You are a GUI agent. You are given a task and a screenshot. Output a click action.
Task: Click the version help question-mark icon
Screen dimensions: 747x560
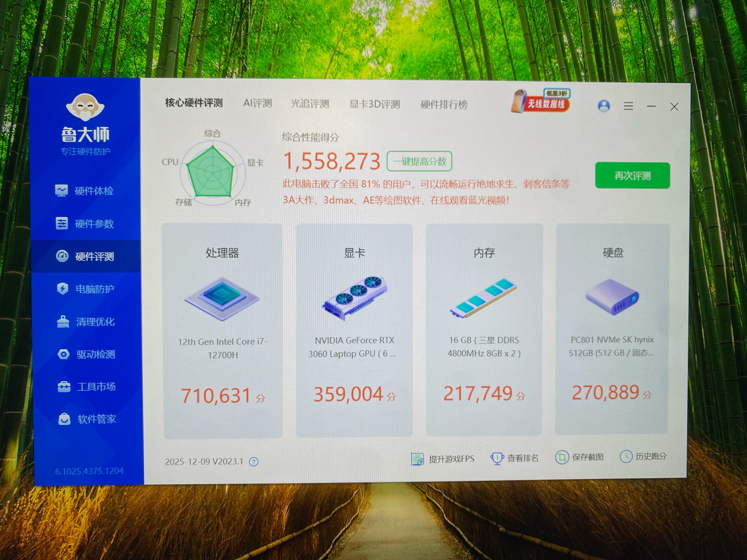254,461
